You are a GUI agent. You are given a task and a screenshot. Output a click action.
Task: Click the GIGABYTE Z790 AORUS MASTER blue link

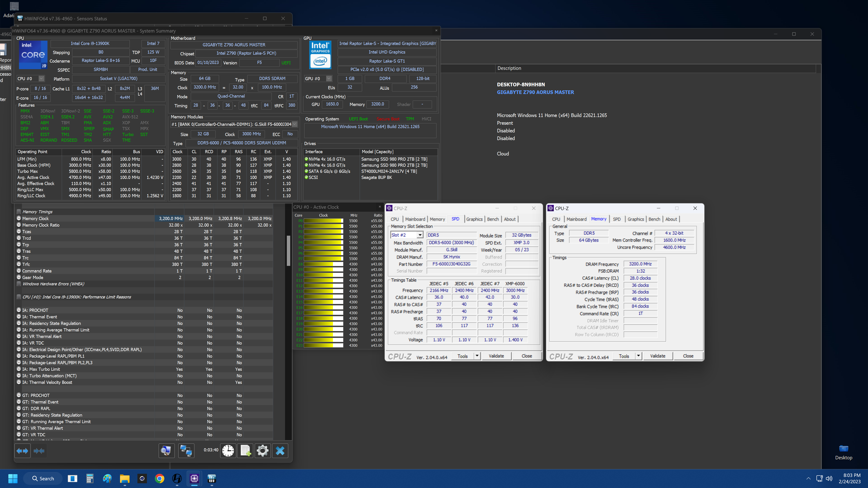click(x=535, y=92)
